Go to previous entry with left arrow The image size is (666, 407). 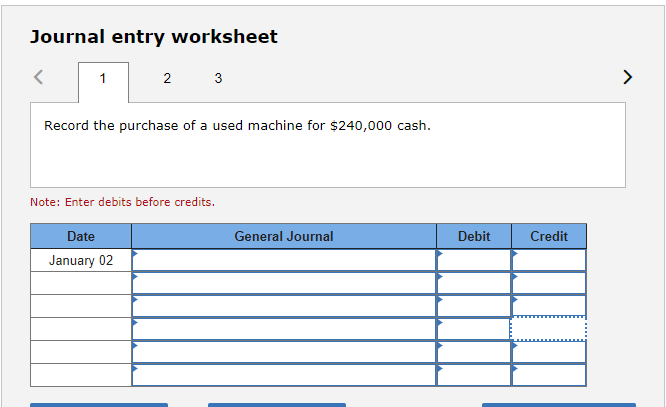point(38,77)
